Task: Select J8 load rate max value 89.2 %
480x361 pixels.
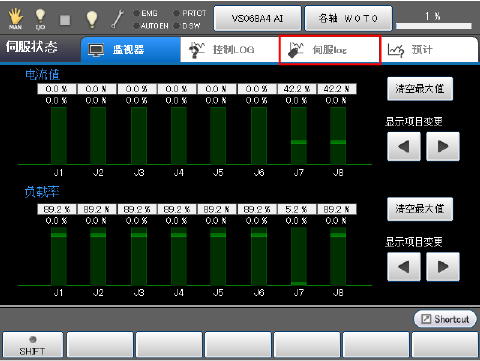Action: [x=337, y=209]
